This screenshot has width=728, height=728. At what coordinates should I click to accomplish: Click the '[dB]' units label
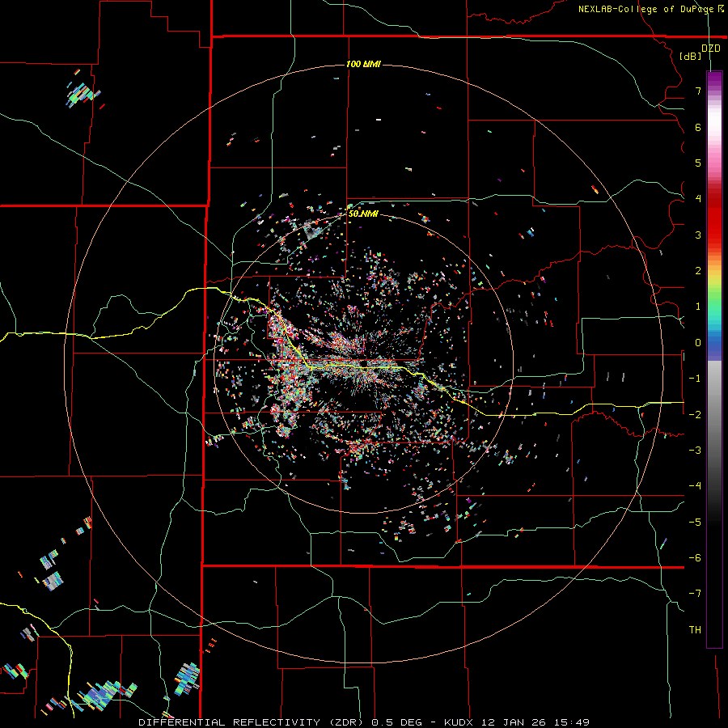(x=691, y=57)
